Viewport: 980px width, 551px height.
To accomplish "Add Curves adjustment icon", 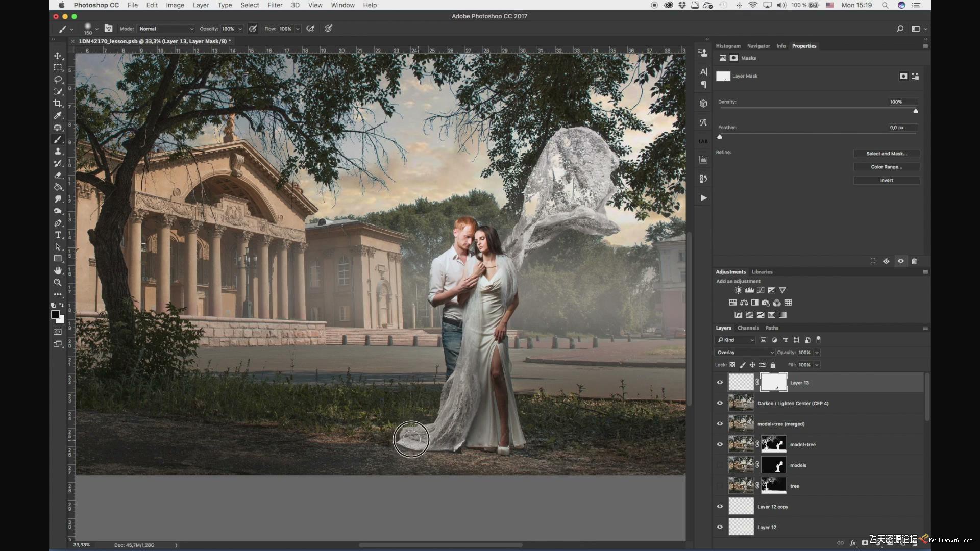I will pyautogui.click(x=761, y=290).
